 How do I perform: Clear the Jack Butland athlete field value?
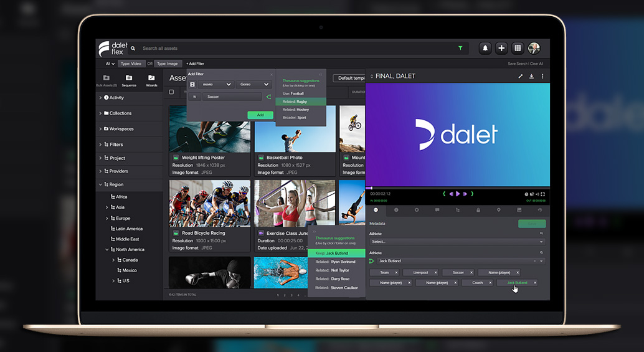[x=534, y=261]
